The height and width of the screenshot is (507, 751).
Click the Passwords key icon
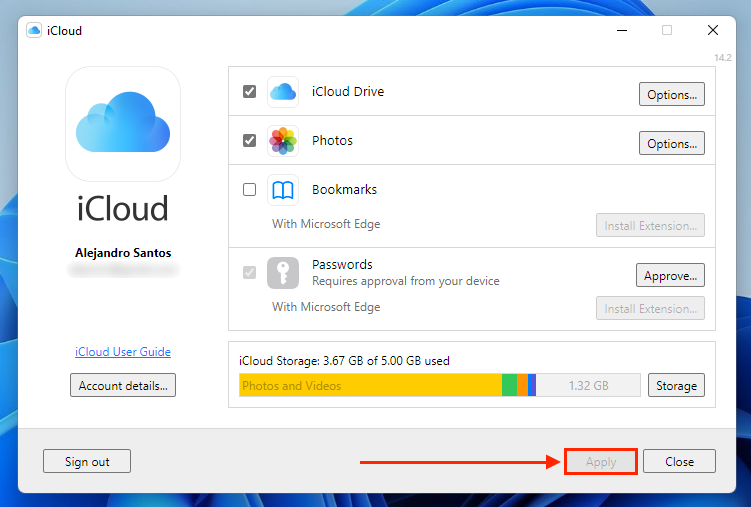(283, 273)
